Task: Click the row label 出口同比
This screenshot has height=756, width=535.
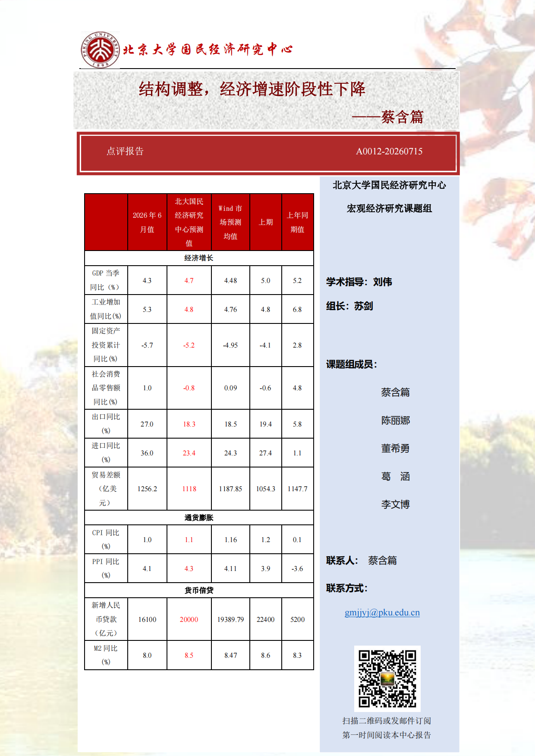Action: (x=106, y=424)
